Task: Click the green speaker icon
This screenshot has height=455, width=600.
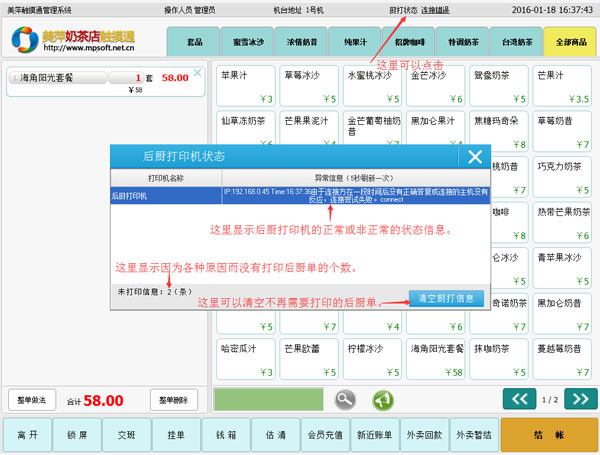Action: (381, 399)
